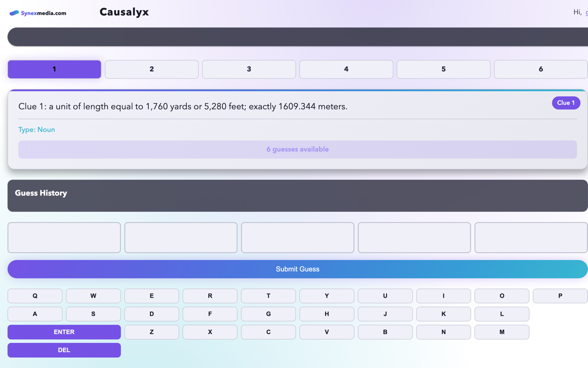Click the Clue 1 badge
The width and height of the screenshot is (588, 368).
click(566, 103)
